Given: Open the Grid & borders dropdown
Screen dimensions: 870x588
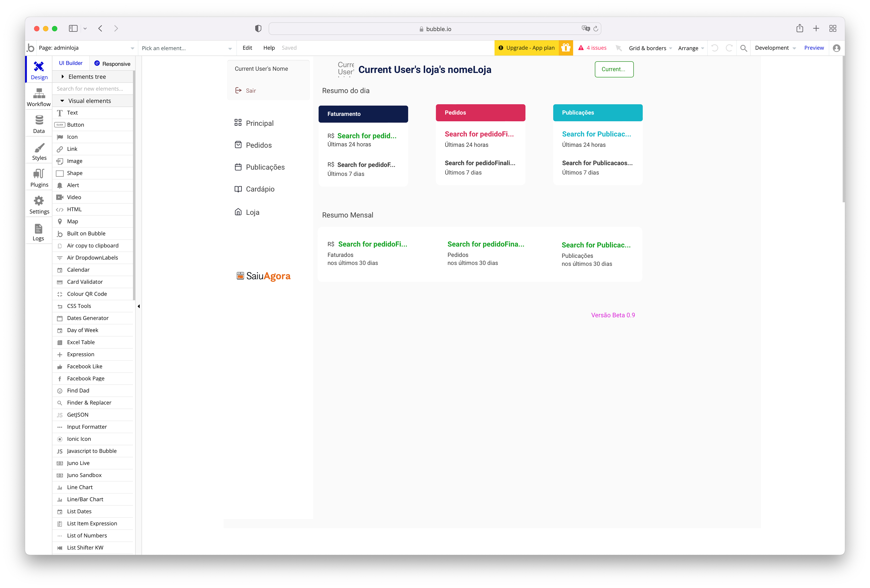Looking at the screenshot, I should point(650,48).
